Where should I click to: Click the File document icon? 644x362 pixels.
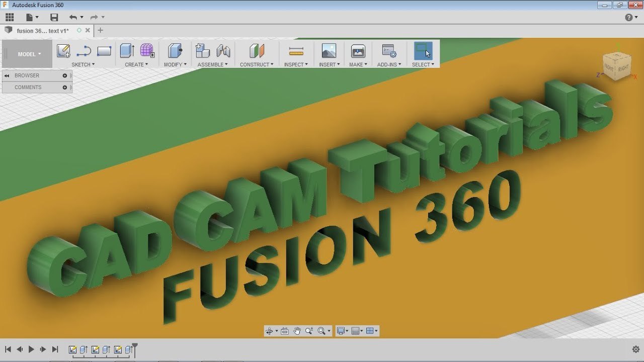[30, 17]
